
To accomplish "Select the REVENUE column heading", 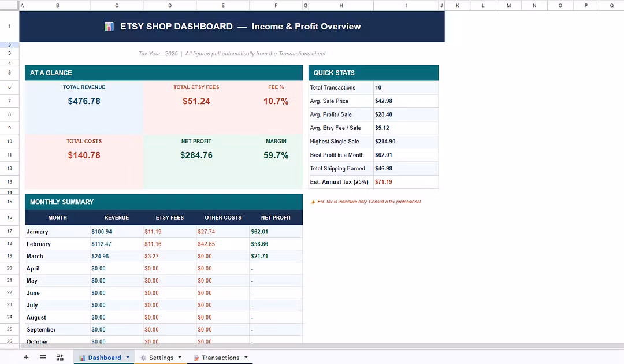I will pyautogui.click(x=117, y=218).
